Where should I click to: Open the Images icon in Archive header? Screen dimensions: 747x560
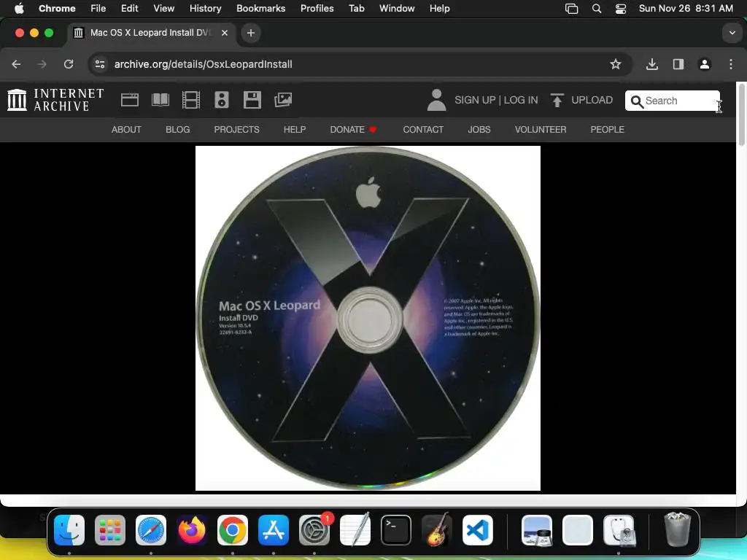pyautogui.click(x=283, y=100)
